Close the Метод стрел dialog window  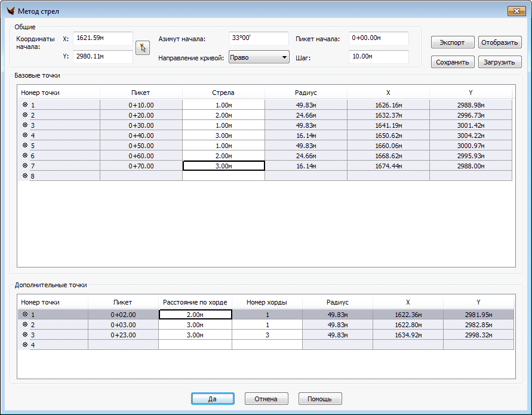click(x=516, y=11)
